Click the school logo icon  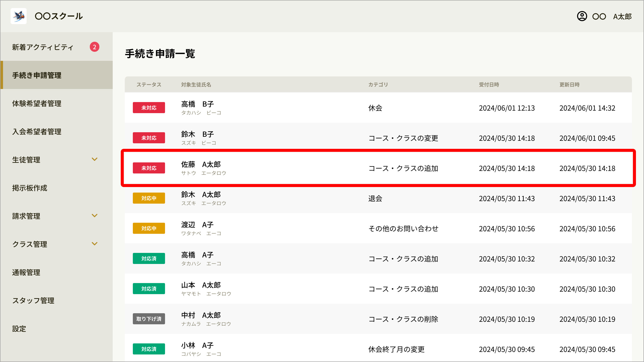19,16
